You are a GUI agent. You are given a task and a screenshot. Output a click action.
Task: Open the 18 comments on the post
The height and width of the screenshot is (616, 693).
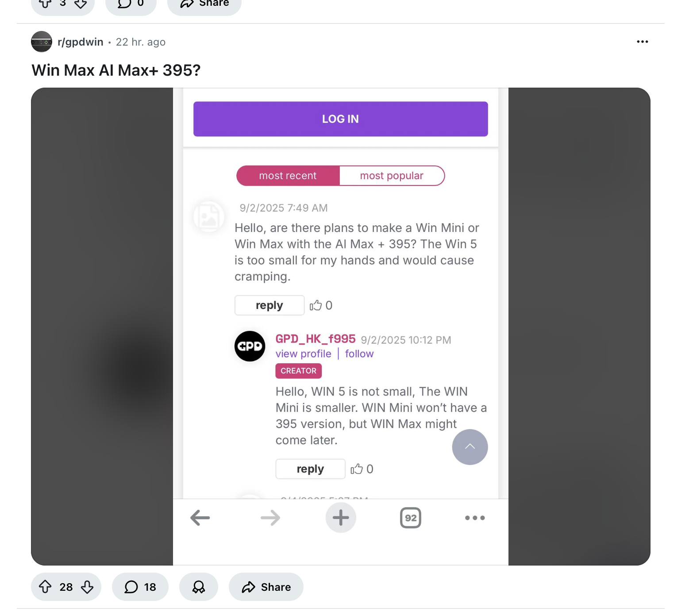140,587
